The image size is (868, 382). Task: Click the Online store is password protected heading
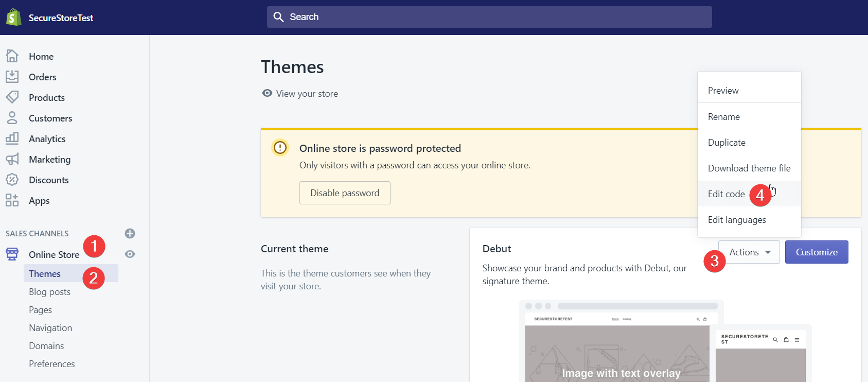(380, 148)
